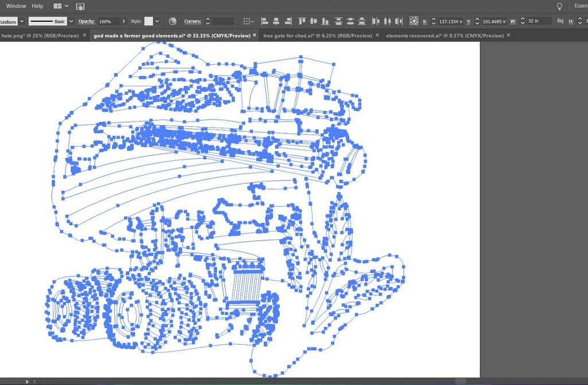This screenshot has height=385, width=588.
Task: Select the Reference Point grid icon
Action: [x=413, y=21]
